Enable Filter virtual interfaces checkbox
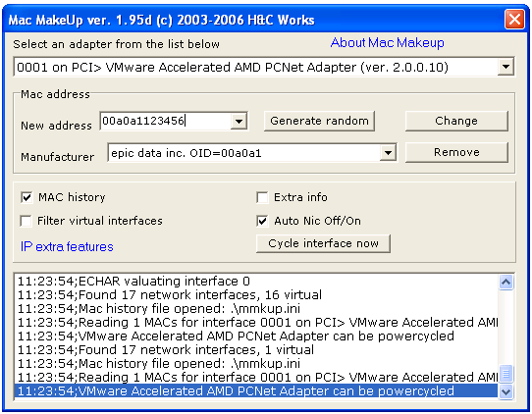 [x=27, y=221]
